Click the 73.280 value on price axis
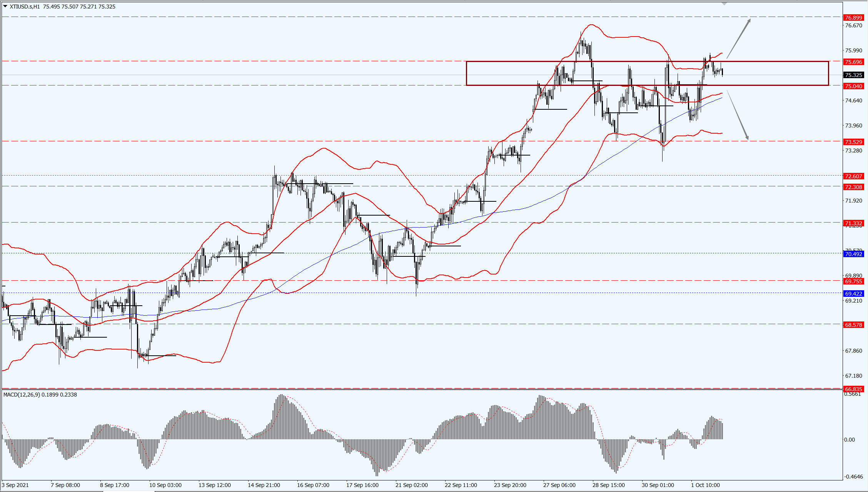The image size is (868, 492). point(853,151)
